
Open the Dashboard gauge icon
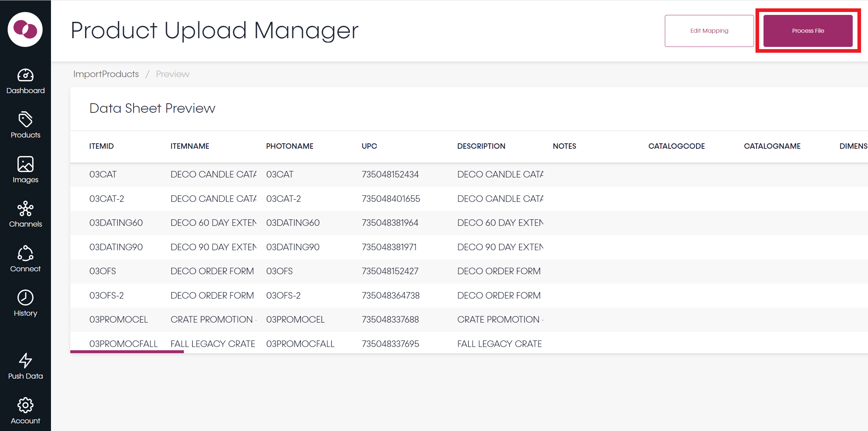click(x=25, y=75)
